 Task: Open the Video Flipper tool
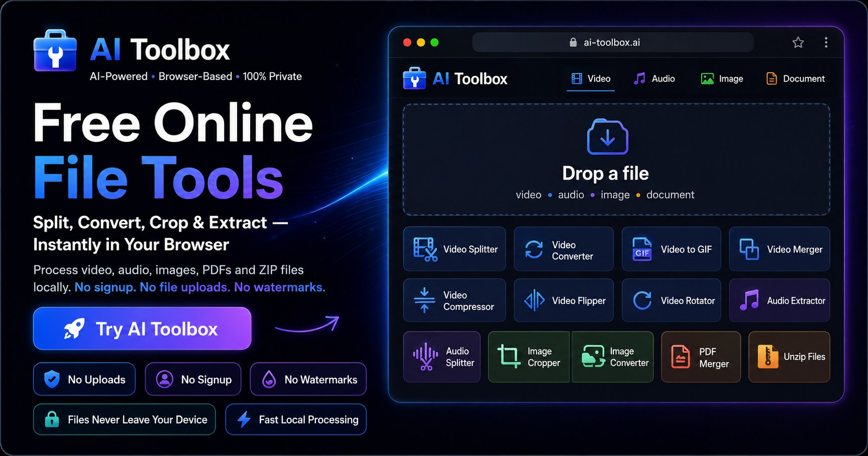tap(564, 300)
